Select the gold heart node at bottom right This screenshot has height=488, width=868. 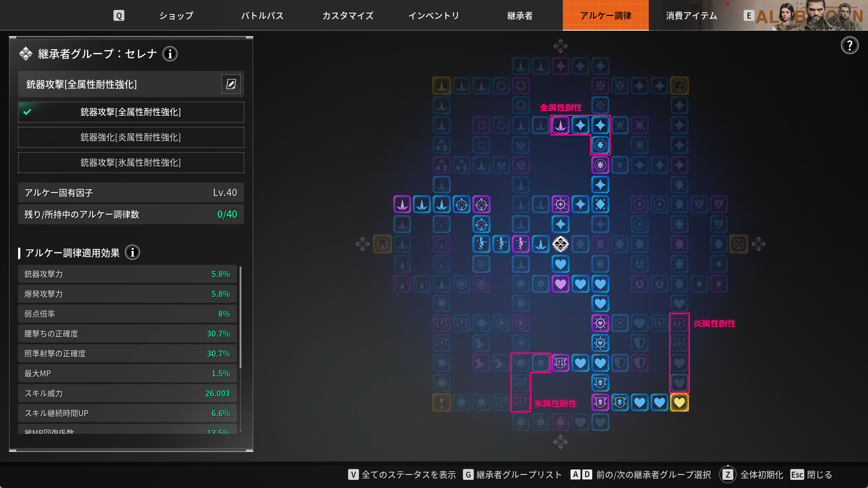(679, 402)
